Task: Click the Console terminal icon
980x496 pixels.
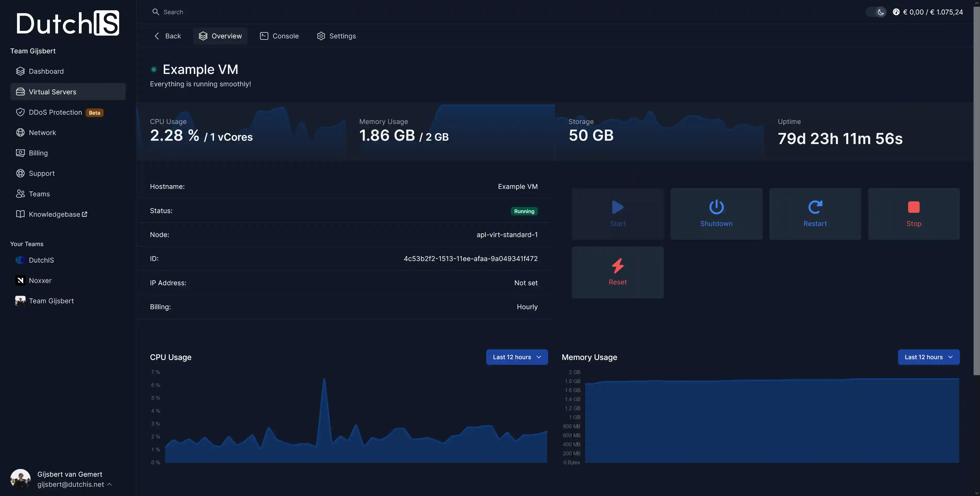Action: pyautogui.click(x=264, y=36)
